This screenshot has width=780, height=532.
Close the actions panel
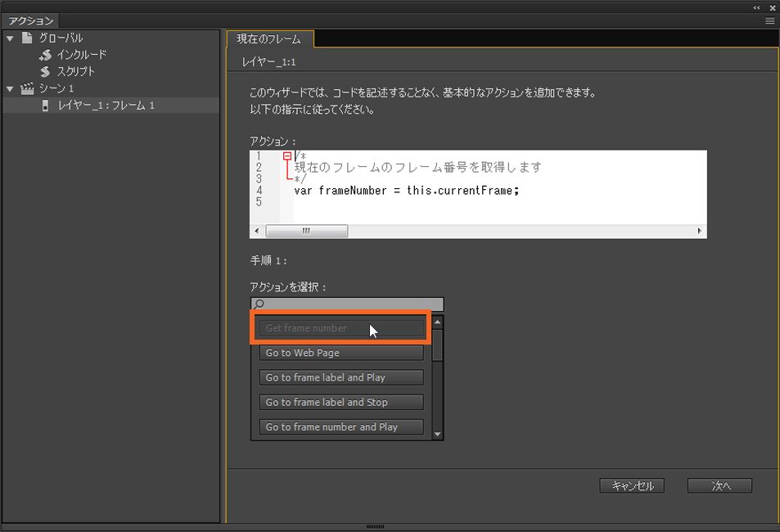point(773,7)
